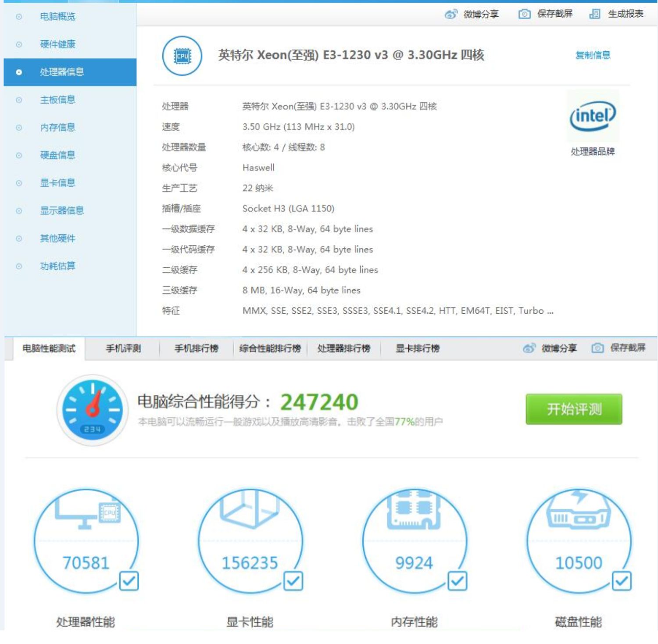The width and height of the screenshot is (658, 644).
Task: Click the 8 MB, 16-Way cache value
Action: [301, 290]
